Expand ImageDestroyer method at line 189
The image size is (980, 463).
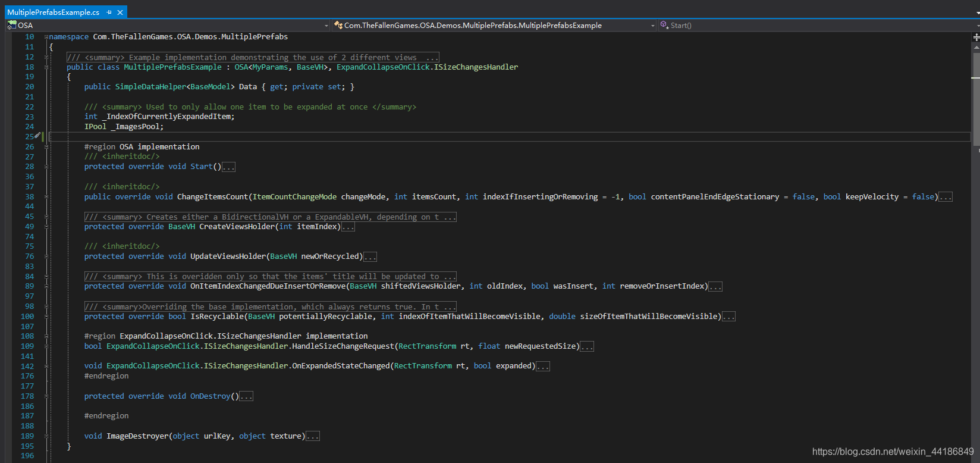pyautogui.click(x=46, y=436)
